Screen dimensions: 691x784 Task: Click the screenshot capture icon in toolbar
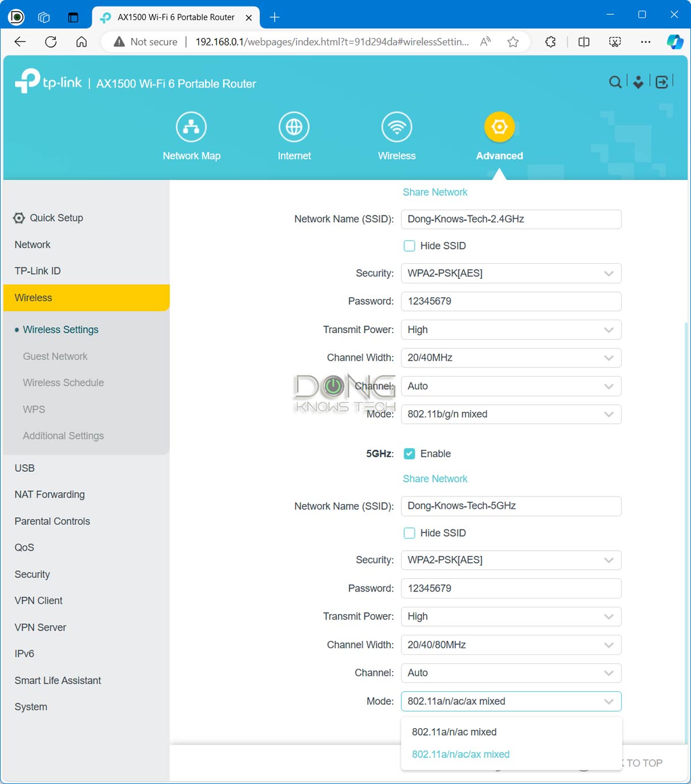(615, 41)
